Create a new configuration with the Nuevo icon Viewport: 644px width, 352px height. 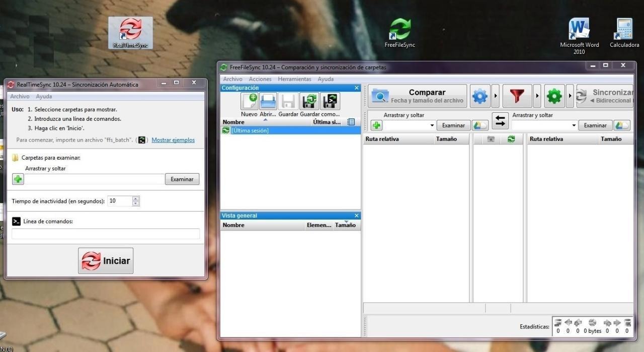pyautogui.click(x=250, y=101)
